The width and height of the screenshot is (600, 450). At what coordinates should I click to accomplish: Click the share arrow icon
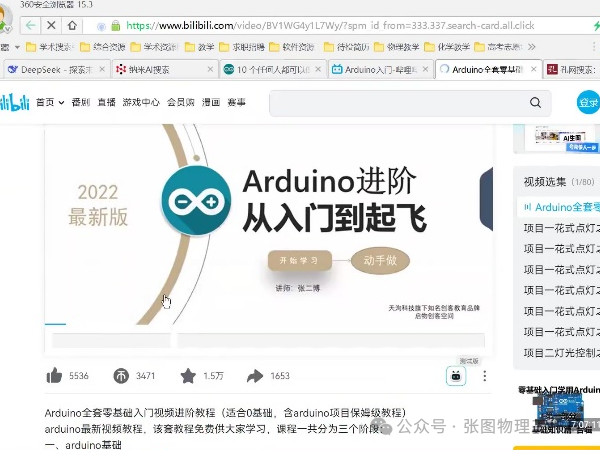[x=255, y=376]
